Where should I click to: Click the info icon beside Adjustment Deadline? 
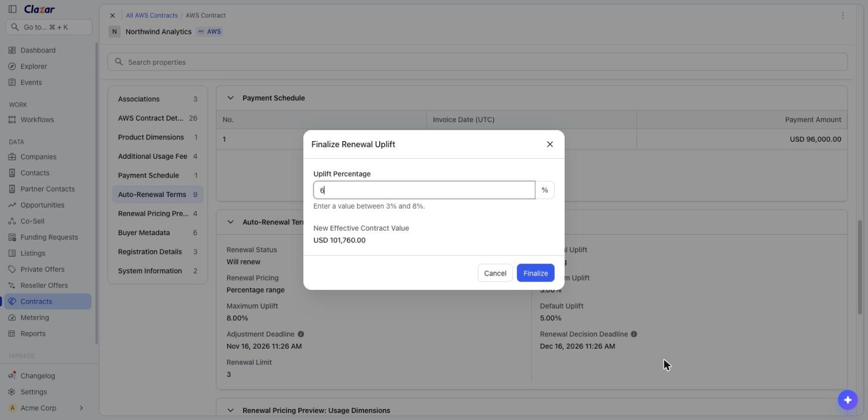[301, 334]
